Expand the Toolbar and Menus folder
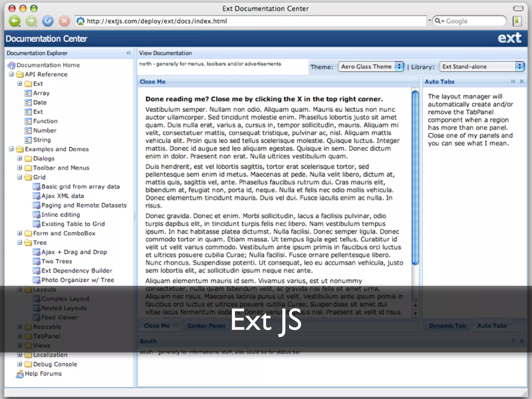Screen dimensions: 532x399 pyautogui.click(x=19, y=168)
